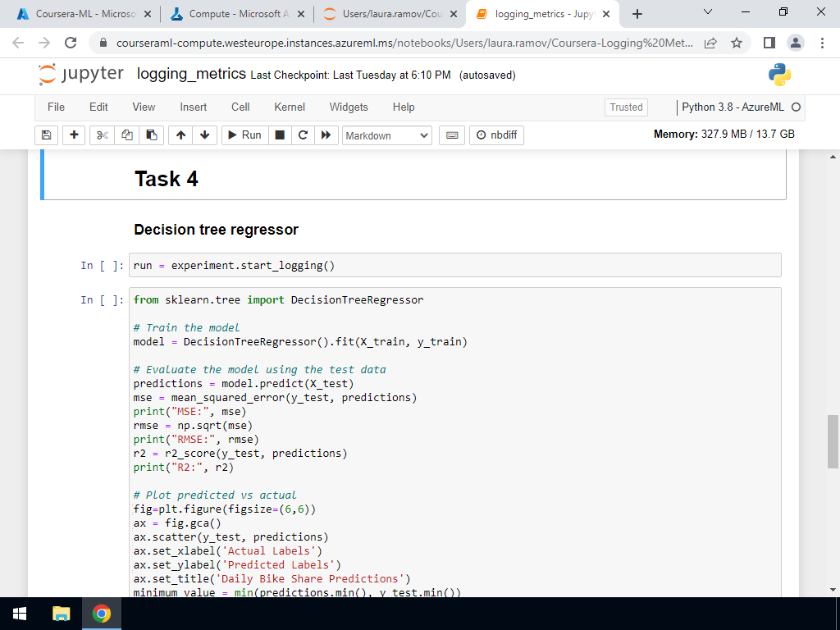
Task: Insert cell below with plus icon
Action: click(74, 135)
